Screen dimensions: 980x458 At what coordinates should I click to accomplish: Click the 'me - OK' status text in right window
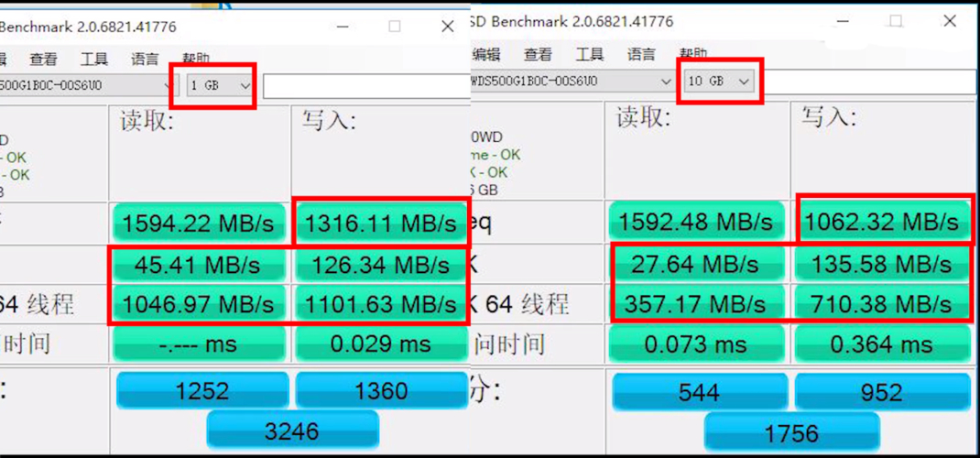(x=495, y=154)
